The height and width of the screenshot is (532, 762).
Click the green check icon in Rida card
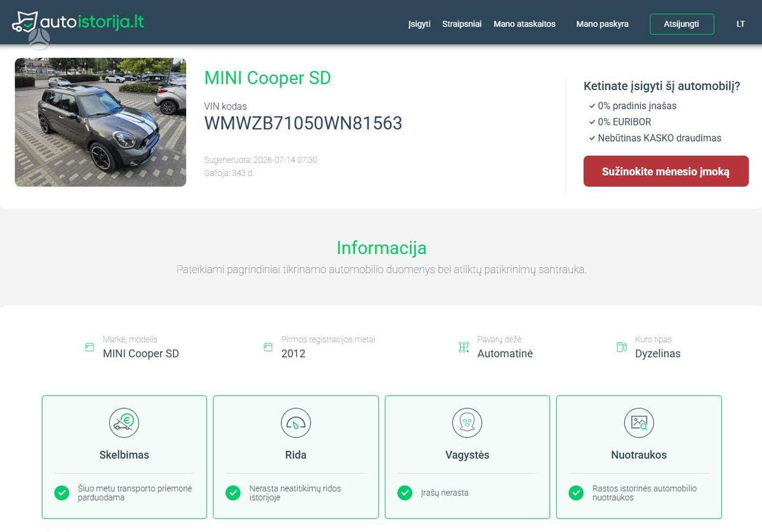[233, 493]
